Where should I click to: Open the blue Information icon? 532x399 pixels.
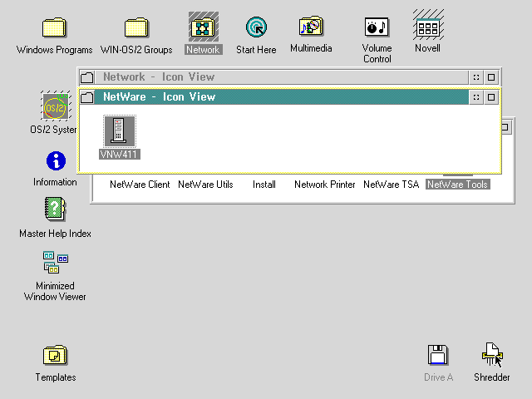(56, 160)
